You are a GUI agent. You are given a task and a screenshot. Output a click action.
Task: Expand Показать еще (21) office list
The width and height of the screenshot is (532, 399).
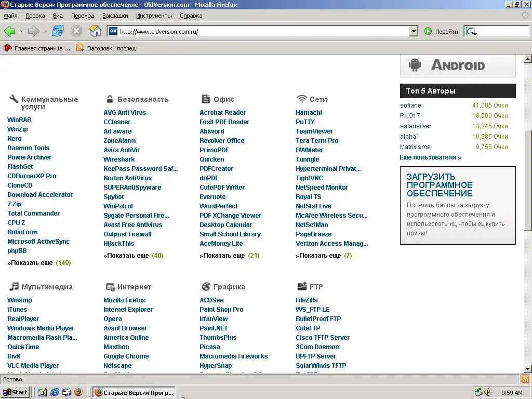pos(229,256)
